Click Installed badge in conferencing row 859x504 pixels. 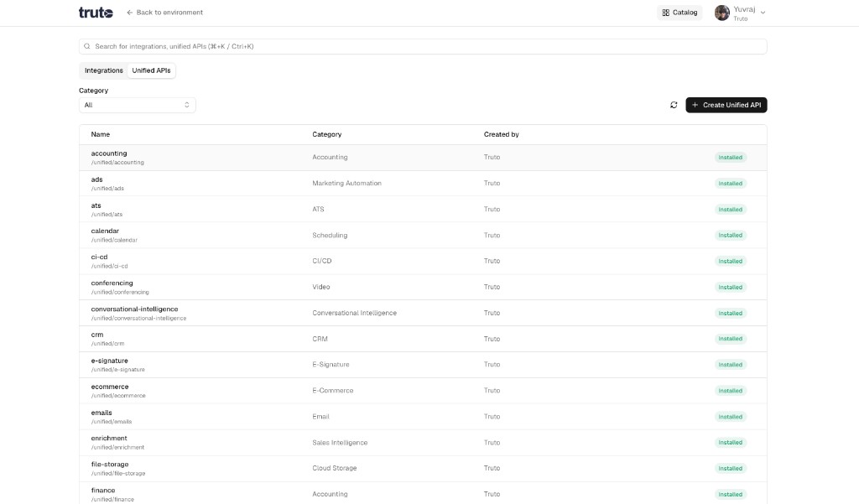tap(731, 287)
